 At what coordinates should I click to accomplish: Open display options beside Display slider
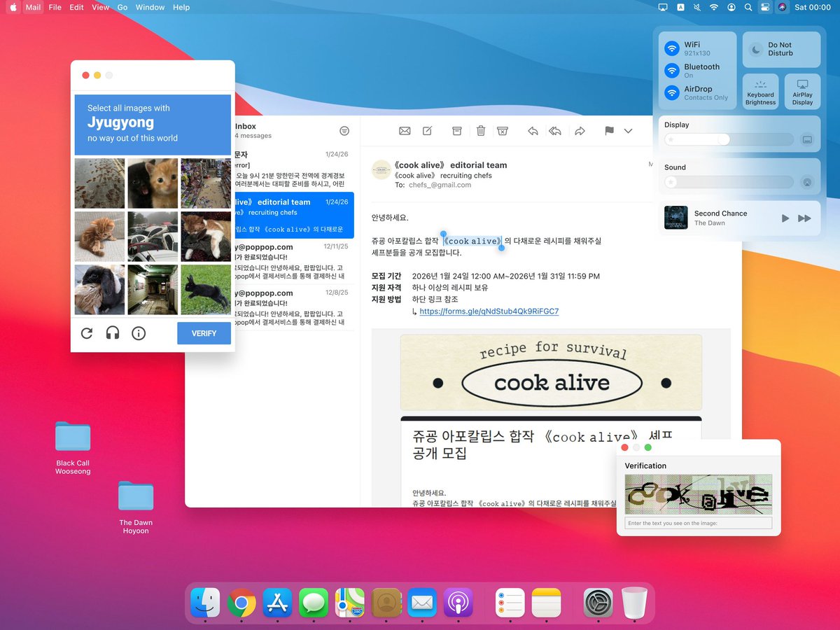(807, 140)
